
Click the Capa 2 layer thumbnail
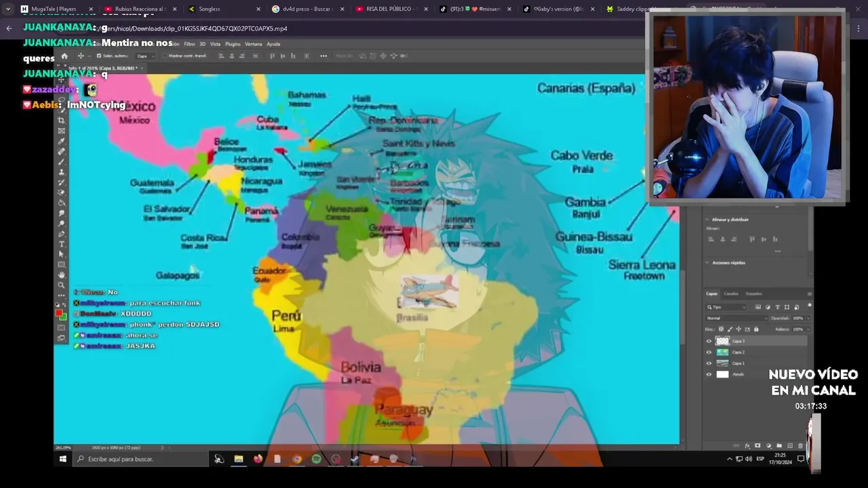[x=723, y=352]
